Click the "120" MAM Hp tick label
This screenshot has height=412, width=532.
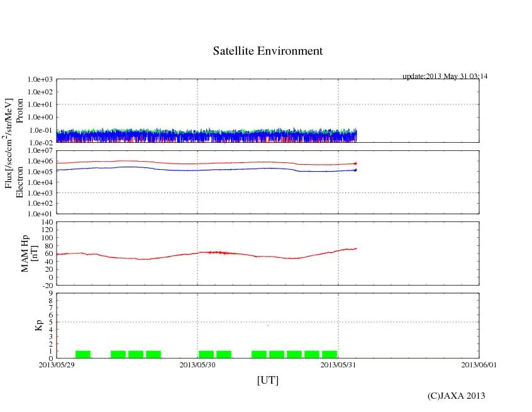tap(47, 230)
